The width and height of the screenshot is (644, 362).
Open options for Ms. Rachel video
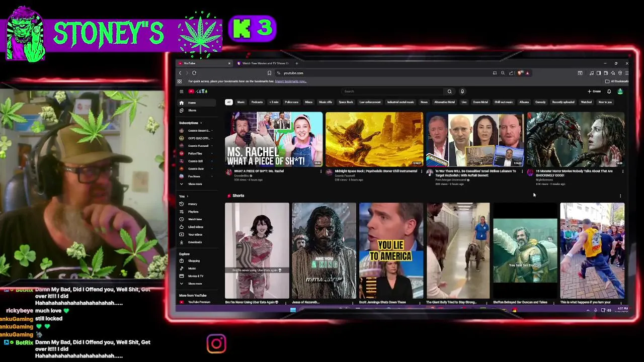(x=321, y=171)
